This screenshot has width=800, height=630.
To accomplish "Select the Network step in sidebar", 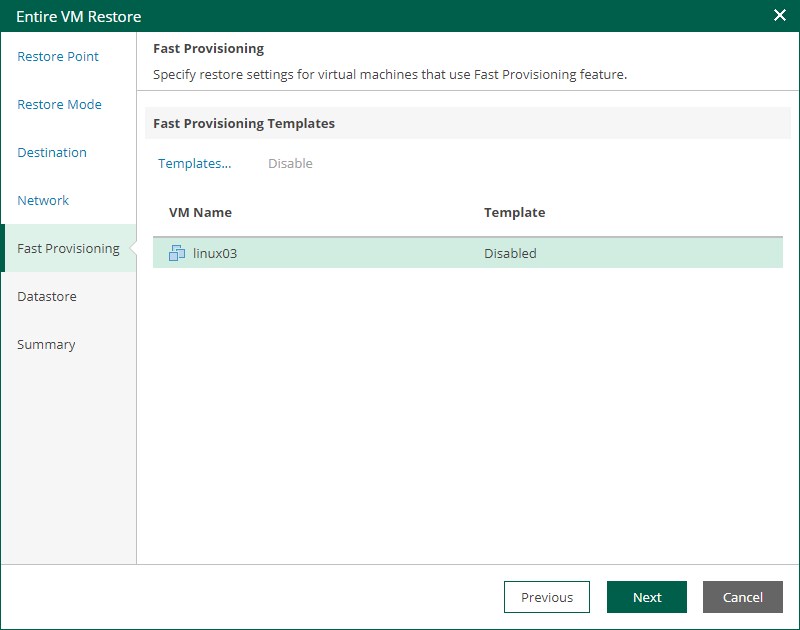I will [43, 200].
